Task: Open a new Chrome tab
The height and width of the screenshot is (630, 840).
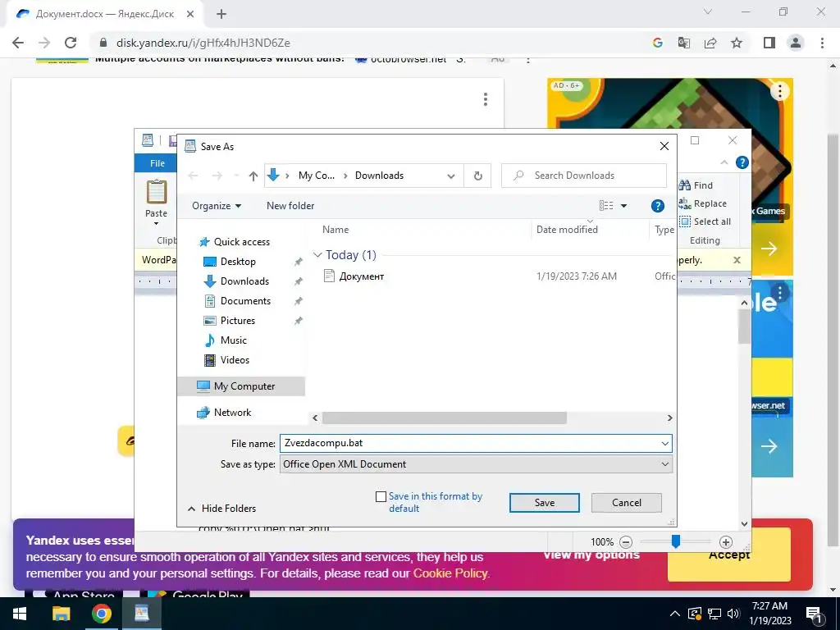Action: 221,14
